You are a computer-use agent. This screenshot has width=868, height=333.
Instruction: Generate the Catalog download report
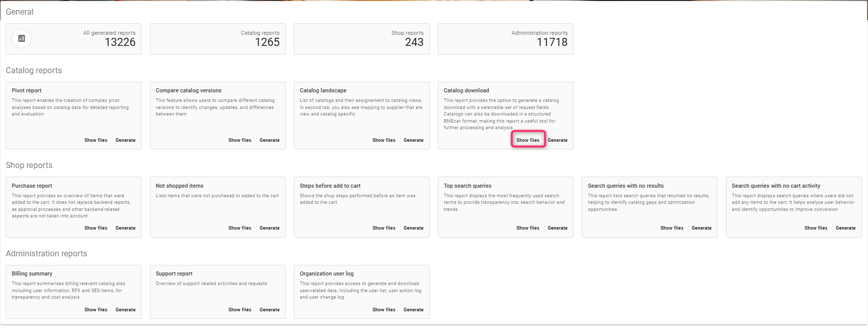557,140
